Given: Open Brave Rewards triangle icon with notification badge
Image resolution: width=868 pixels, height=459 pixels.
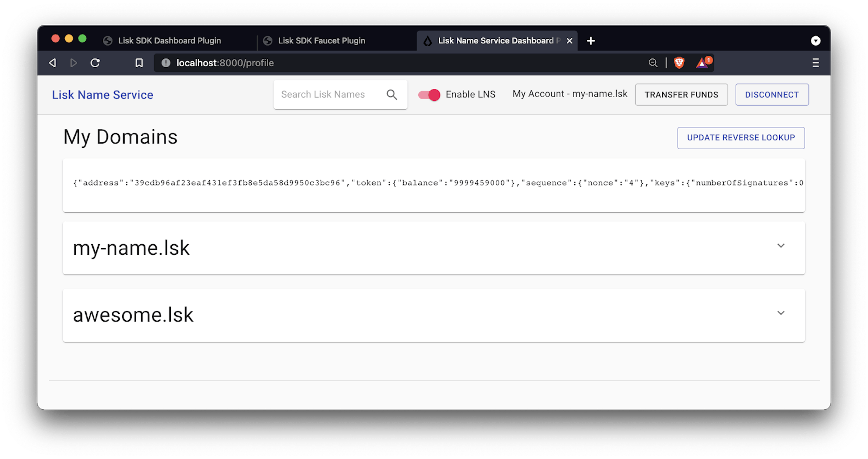Looking at the screenshot, I should (x=702, y=63).
